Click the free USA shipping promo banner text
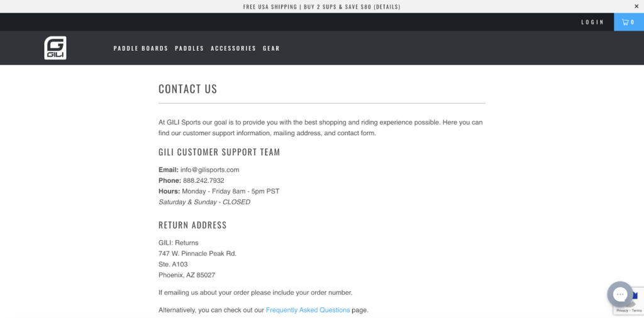Viewport: 644px width, 318px height. (321, 6)
